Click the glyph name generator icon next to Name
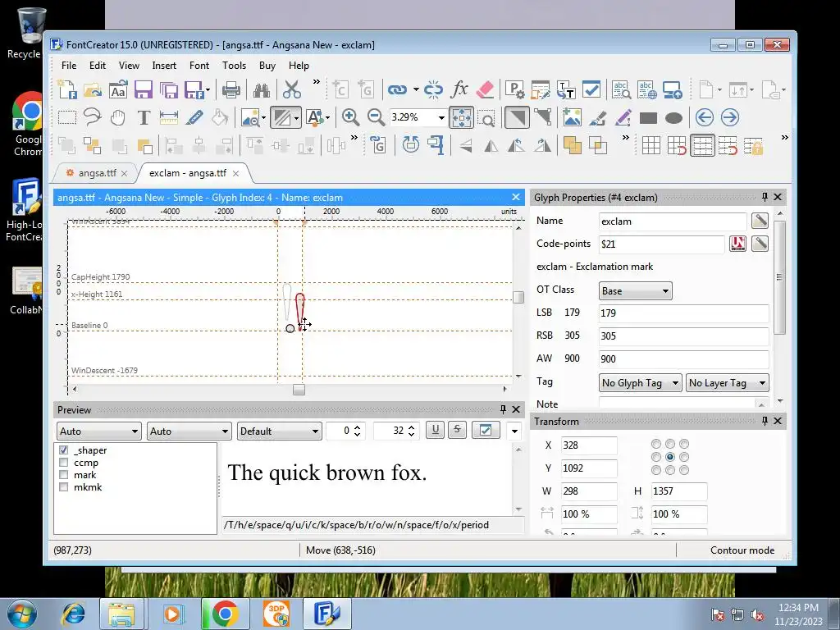The height and width of the screenshot is (630, 840). (x=760, y=221)
